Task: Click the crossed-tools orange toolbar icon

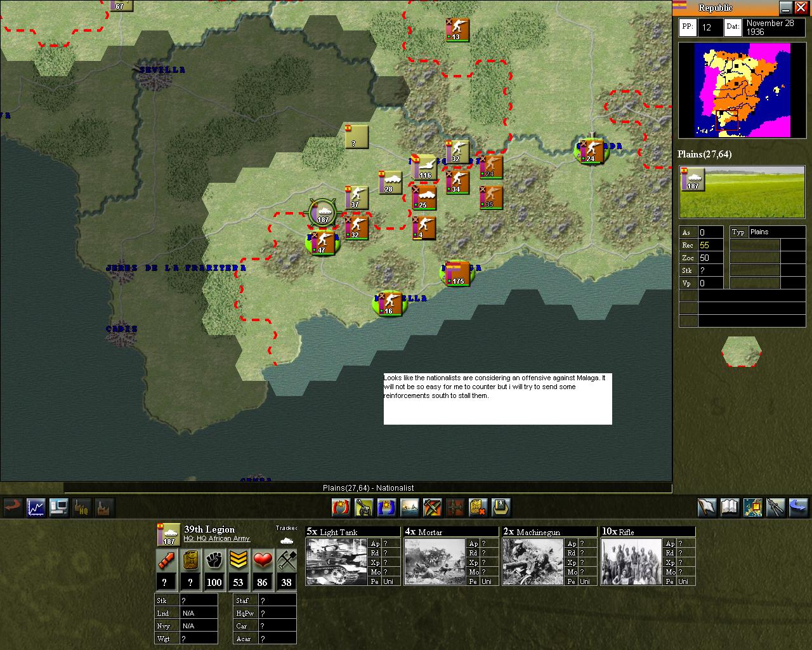Action: (433, 507)
